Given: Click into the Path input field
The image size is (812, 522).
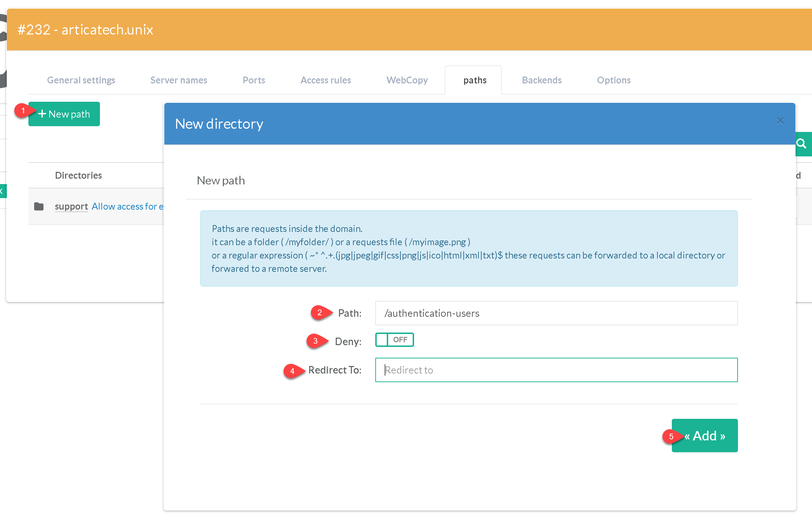Looking at the screenshot, I should pos(556,313).
